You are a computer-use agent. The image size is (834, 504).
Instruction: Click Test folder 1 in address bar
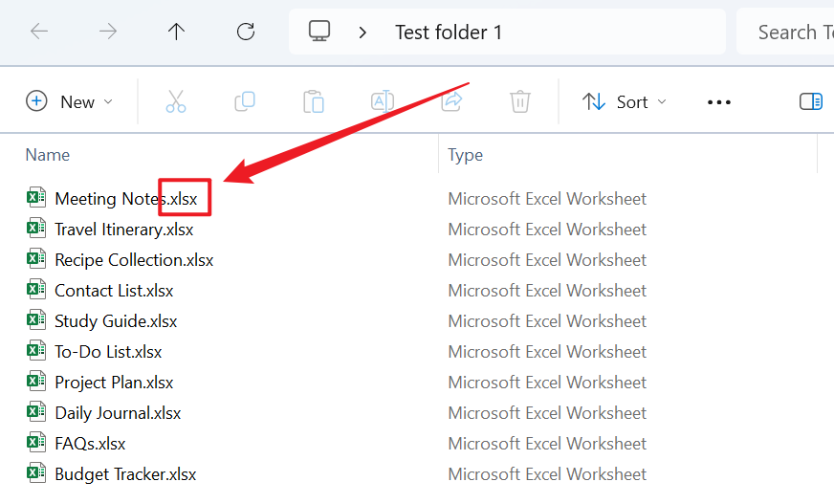[449, 32]
